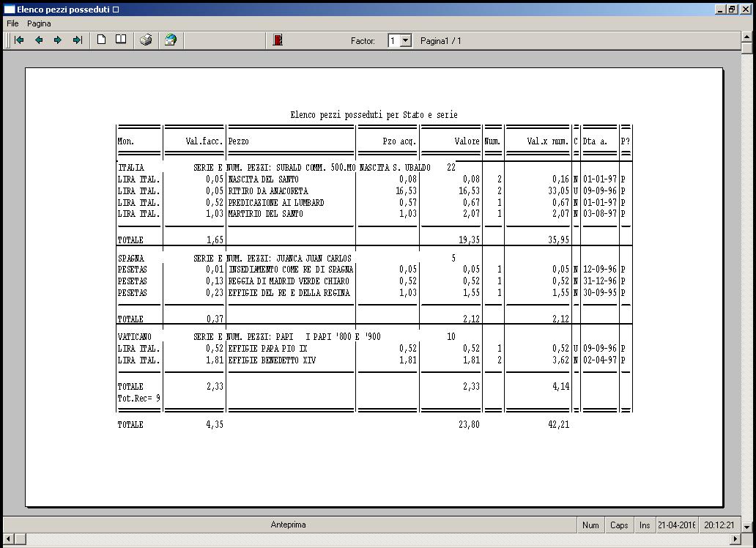Viewport: 756px width, 548px height.
Task: Click the 'NASCITA DEL SANTO' entry
Action: [x=263, y=179]
